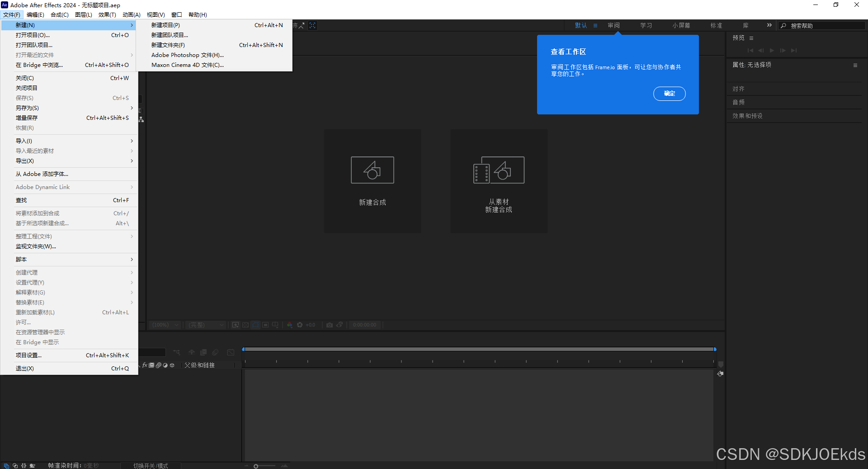Click 项目设置... in the File menu
Viewport: 868px width, 469px height.
[x=69, y=355]
